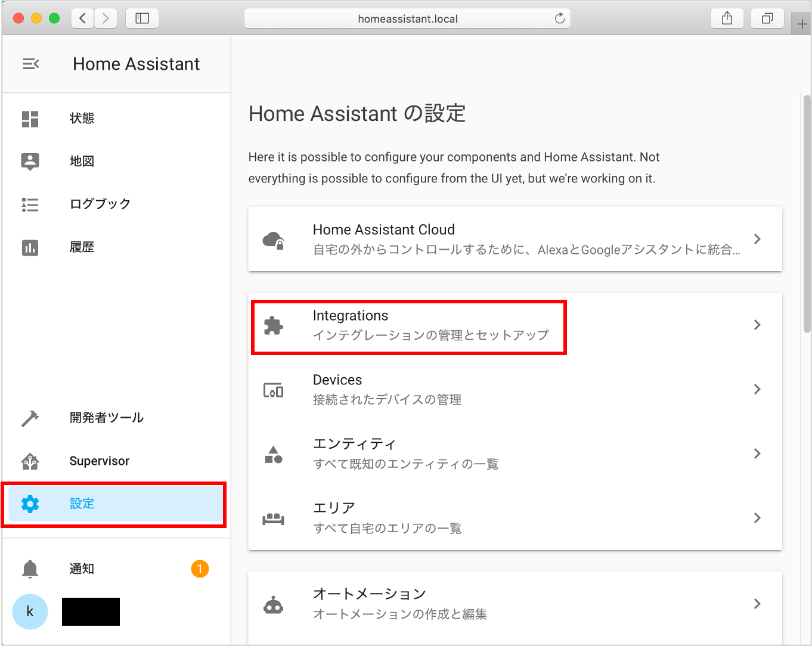Expand the エンティティ row chevron
The width and height of the screenshot is (812, 646).
pos(757,454)
